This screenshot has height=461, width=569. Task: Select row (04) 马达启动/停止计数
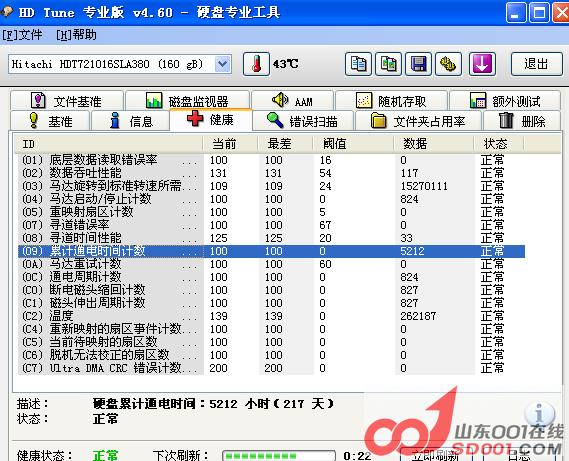271,199
